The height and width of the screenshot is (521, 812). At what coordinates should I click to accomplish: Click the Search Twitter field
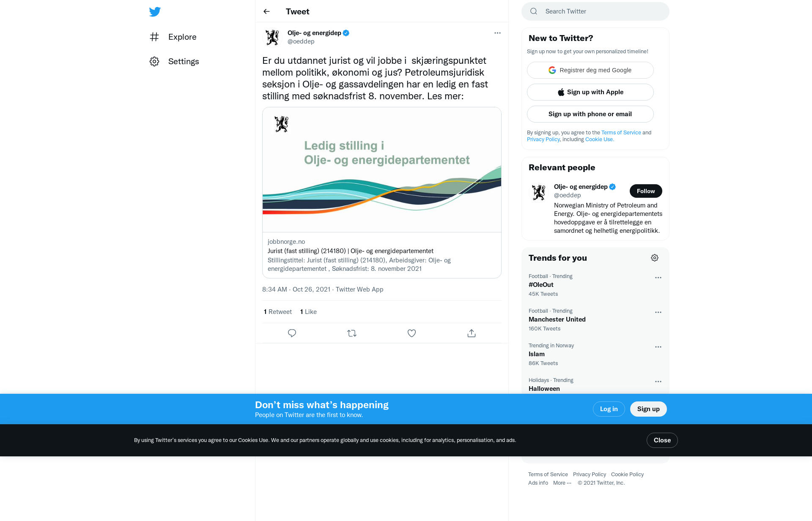[595, 11]
